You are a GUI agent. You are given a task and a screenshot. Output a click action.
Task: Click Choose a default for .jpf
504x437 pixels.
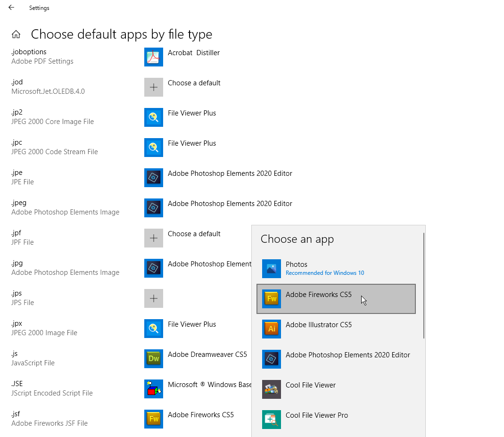[x=194, y=234]
